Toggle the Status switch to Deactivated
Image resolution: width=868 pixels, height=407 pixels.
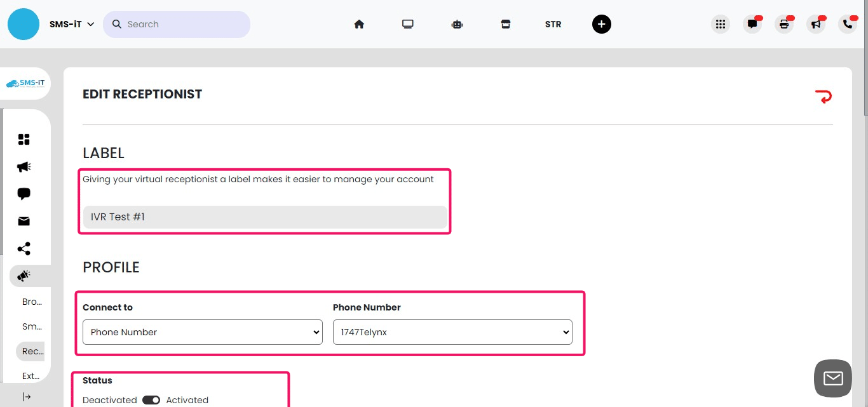(151, 400)
